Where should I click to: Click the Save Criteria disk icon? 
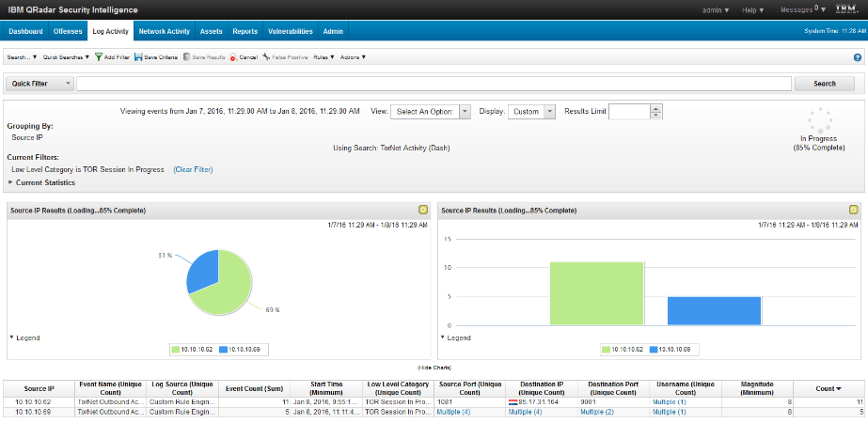click(x=138, y=57)
